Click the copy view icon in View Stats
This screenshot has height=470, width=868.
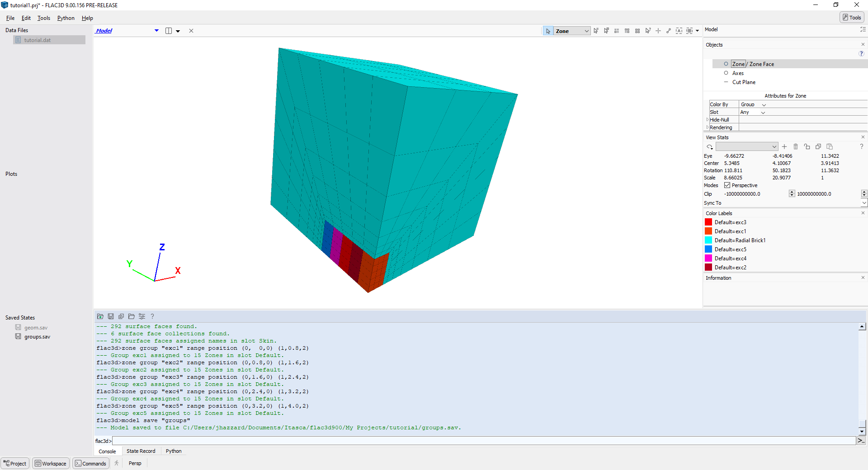818,146
